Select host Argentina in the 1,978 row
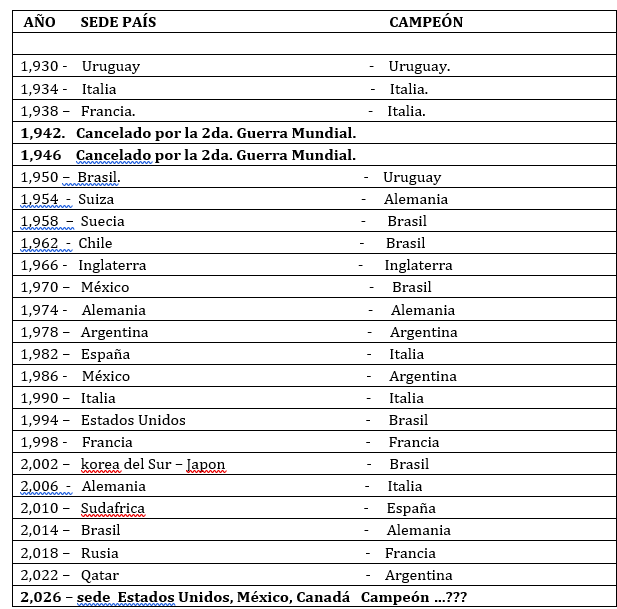The width and height of the screenshot is (617, 609). coord(115,332)
